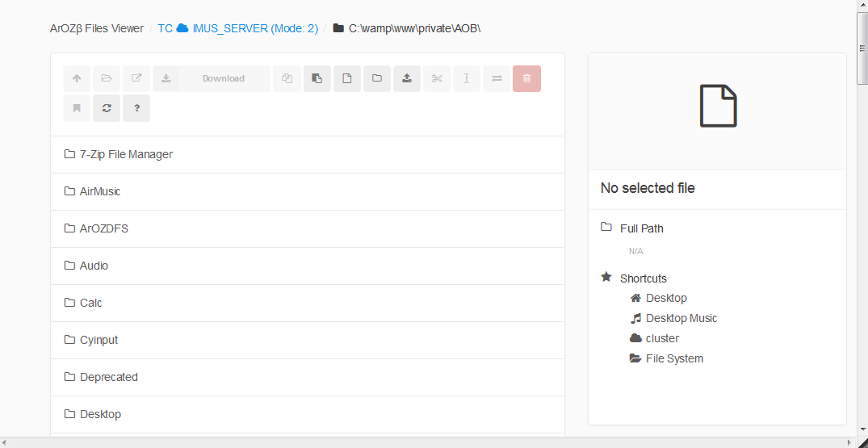Click the scissors cut icon
This screenshot has height=448, width=868.
[437, 78]
